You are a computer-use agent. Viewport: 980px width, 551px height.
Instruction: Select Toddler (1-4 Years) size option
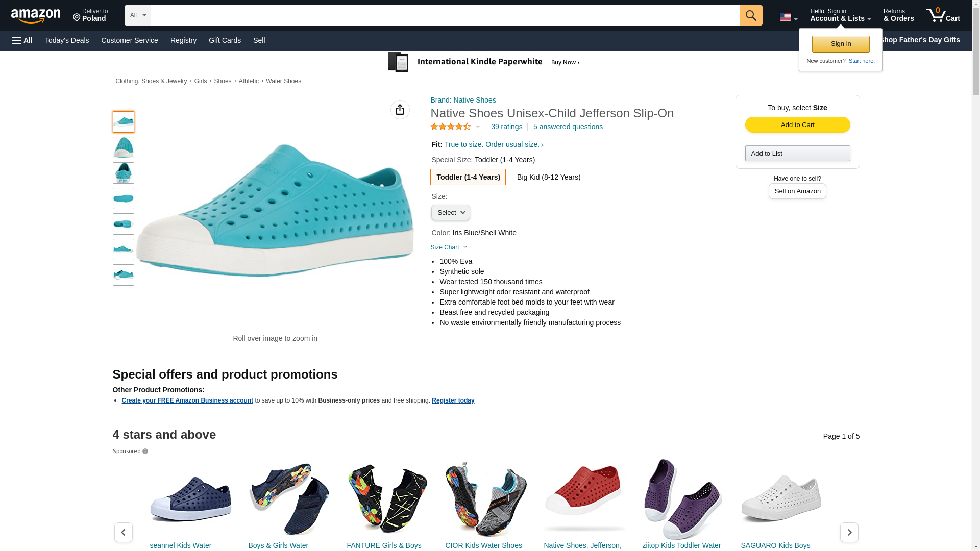point(468,177)
